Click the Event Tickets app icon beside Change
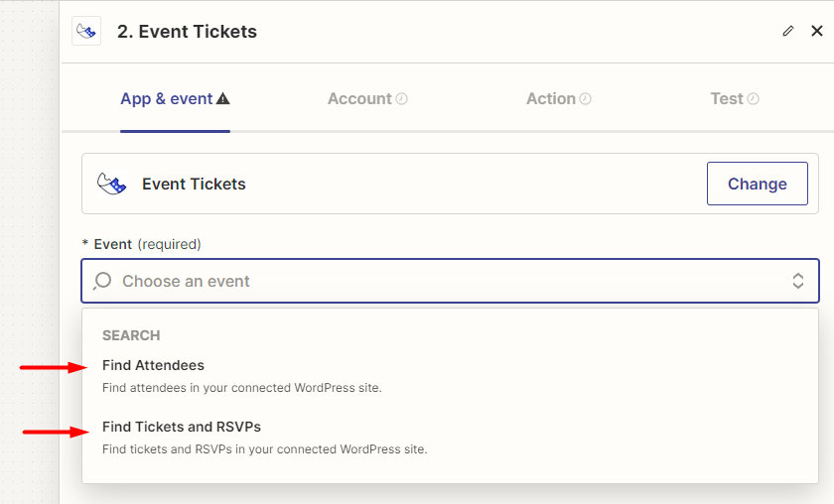The height and width of the screenshot is (504, 834). coord(111,184)
